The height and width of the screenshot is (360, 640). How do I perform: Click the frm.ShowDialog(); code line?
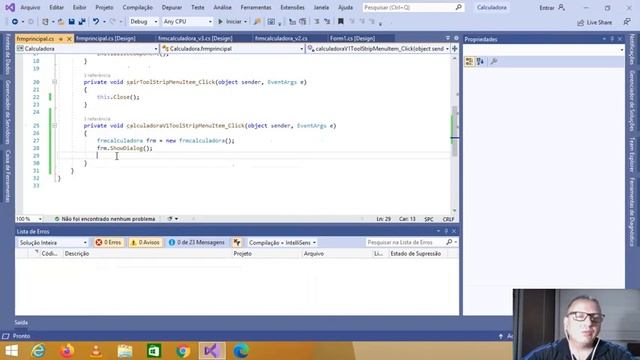[124, 148]
